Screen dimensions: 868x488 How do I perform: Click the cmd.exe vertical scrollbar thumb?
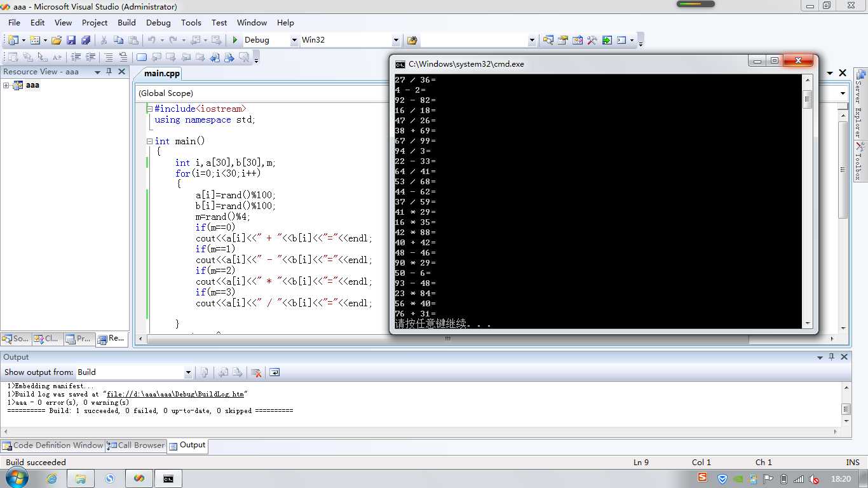[808, 100]
